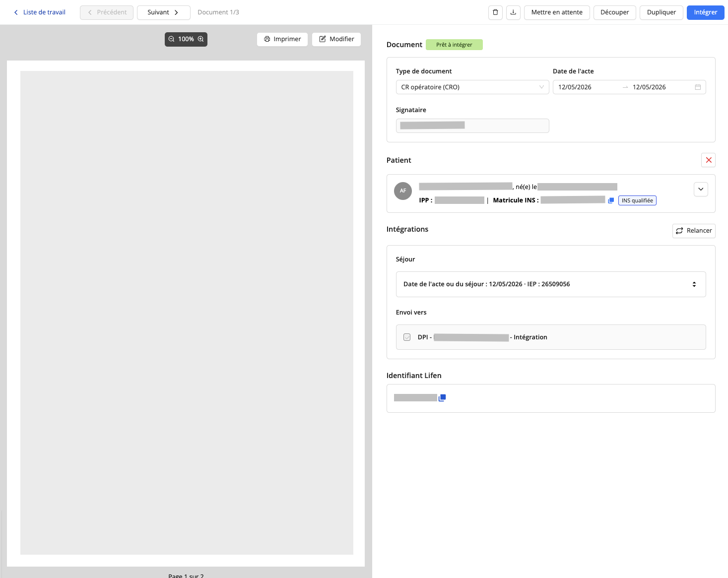Copy the Lifen identifier
This screenshot has height=578, width=728.
[442, 397]
